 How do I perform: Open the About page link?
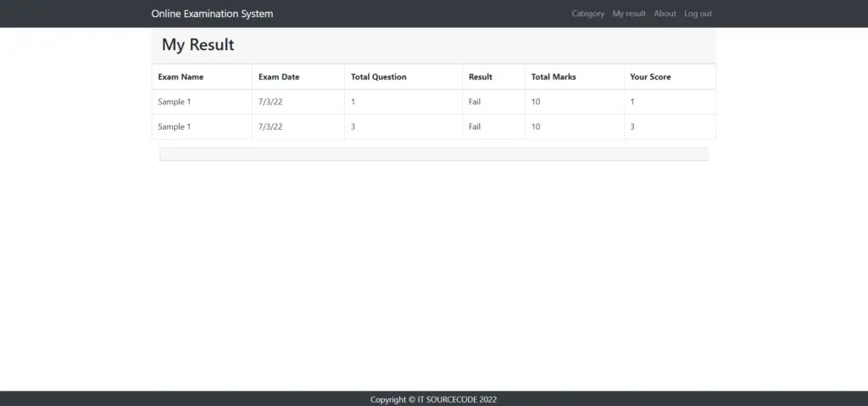(x=665, y=14)
